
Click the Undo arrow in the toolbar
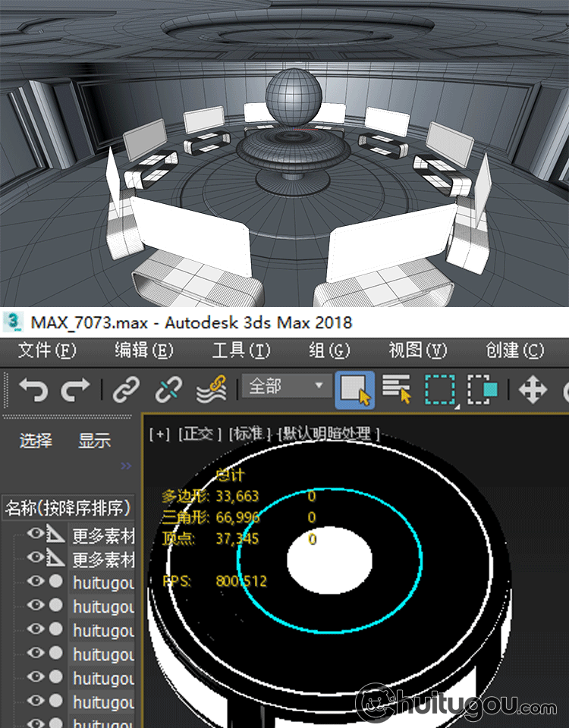pyautogui.click(x=33, y=391)
